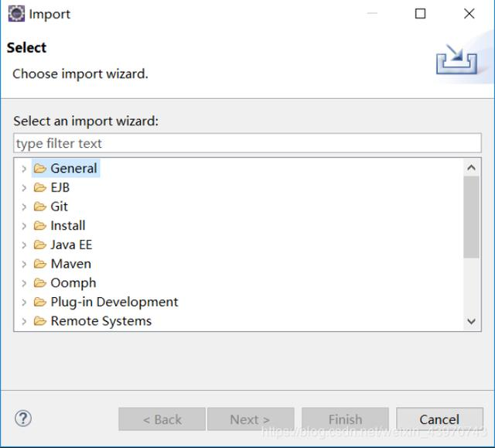The image size is (495, 448).
Task: Expand the Install tree node
Action: (24, 226)
